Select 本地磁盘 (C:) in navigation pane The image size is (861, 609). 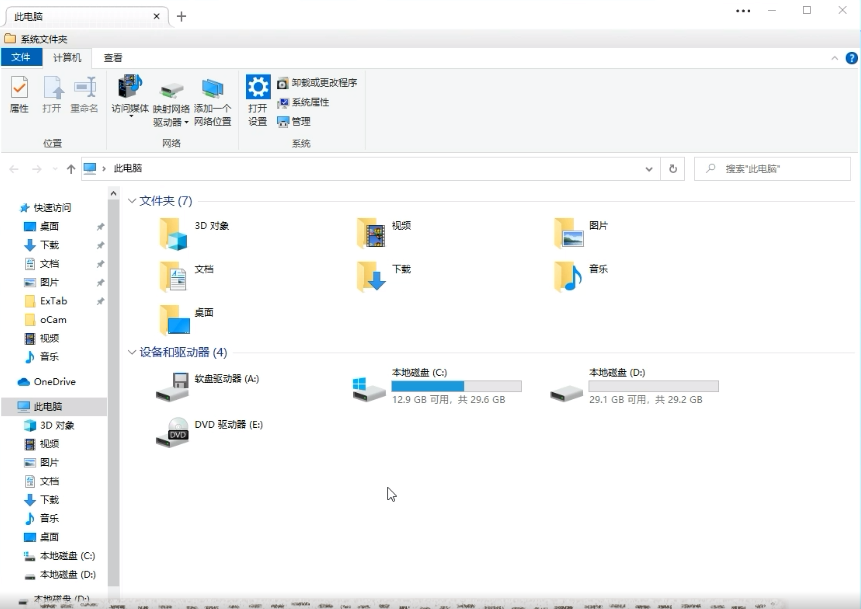point(59,556)
